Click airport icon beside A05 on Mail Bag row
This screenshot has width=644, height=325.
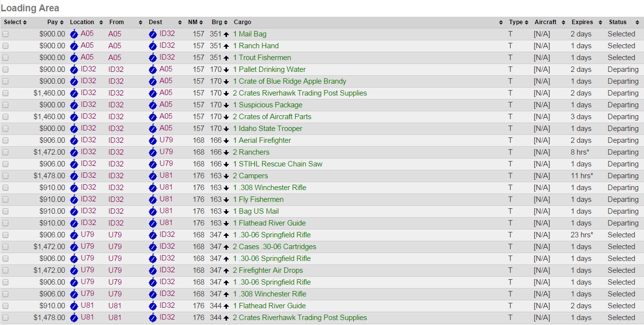pos(74,34)
